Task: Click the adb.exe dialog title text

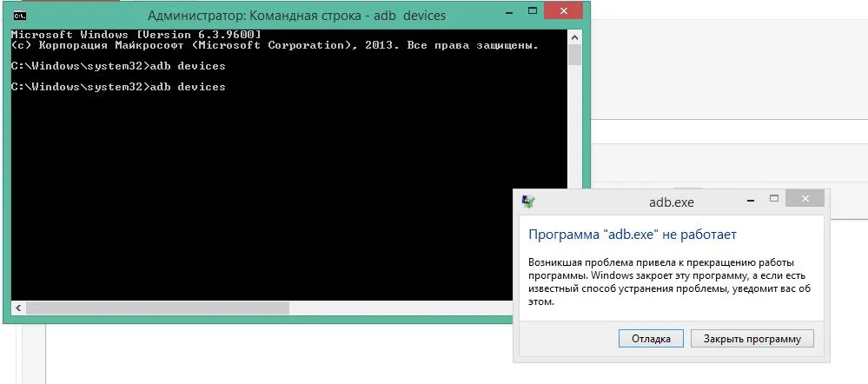Action: tap(671, 202)
